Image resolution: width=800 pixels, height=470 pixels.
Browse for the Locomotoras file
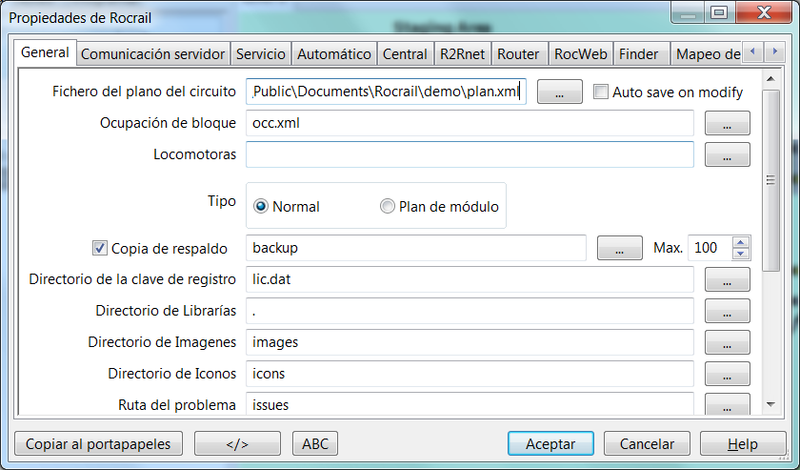click(x=727, y=155)
